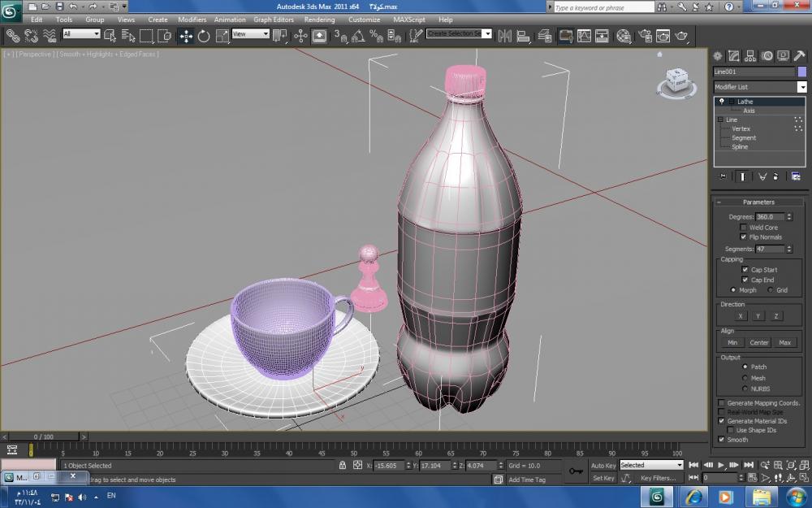Uncheck the Flip Normals checkbox
The image size is (812, 508).
(744, 237)
